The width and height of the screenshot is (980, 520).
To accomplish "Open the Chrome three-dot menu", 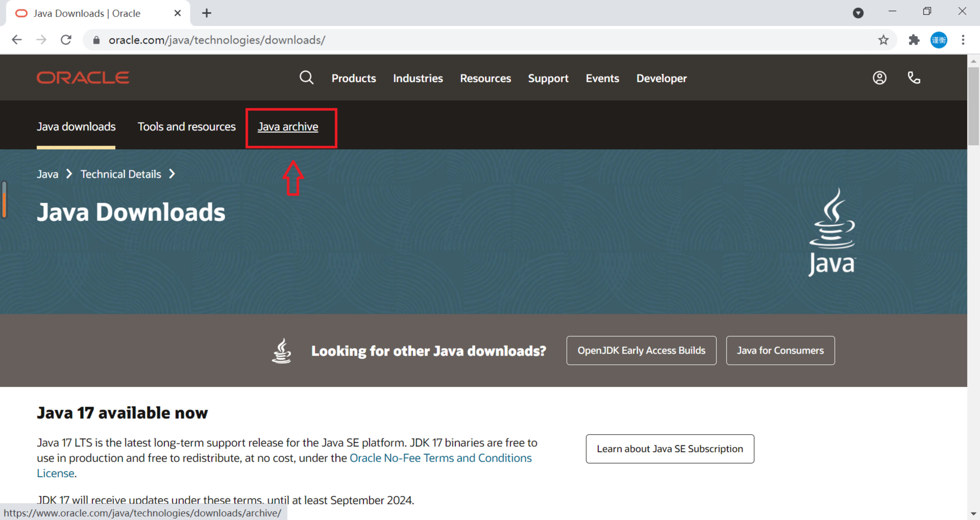I will pos(963,40).
